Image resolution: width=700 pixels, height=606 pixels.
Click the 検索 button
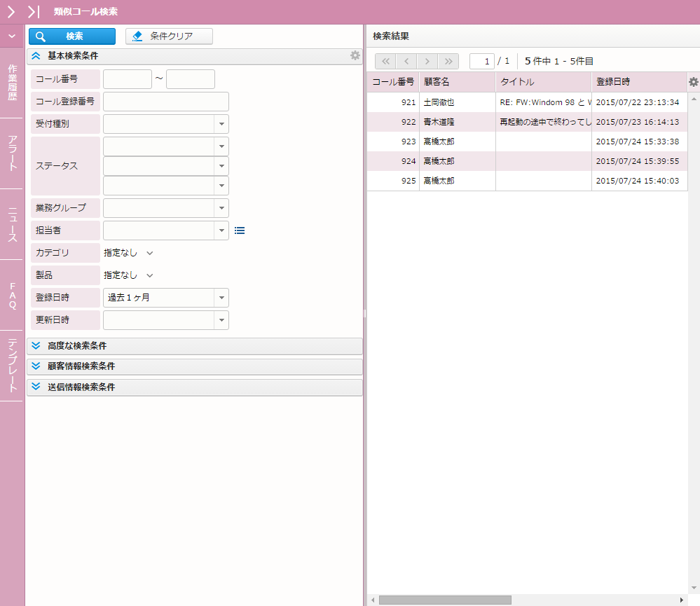point(72,36)
